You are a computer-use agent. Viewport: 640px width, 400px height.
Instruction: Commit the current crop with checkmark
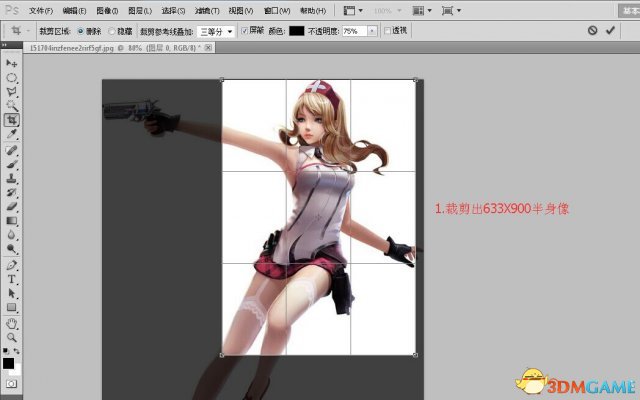(610, 30)
